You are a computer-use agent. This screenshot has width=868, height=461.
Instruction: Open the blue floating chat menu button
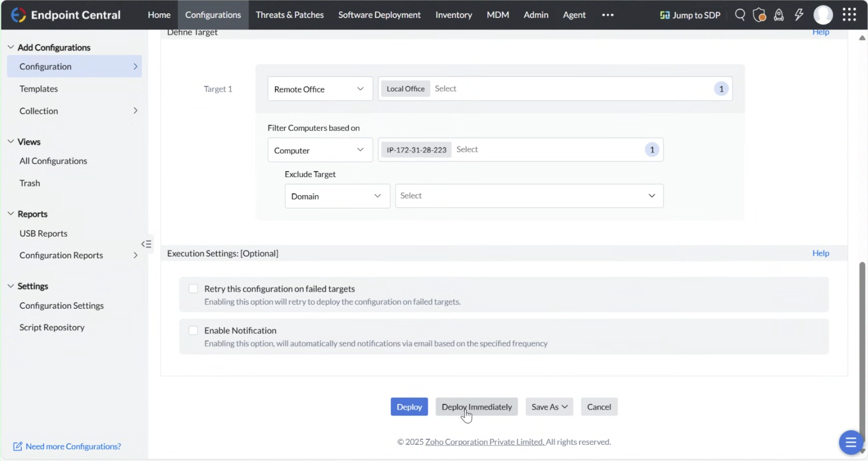click(850, 442)
